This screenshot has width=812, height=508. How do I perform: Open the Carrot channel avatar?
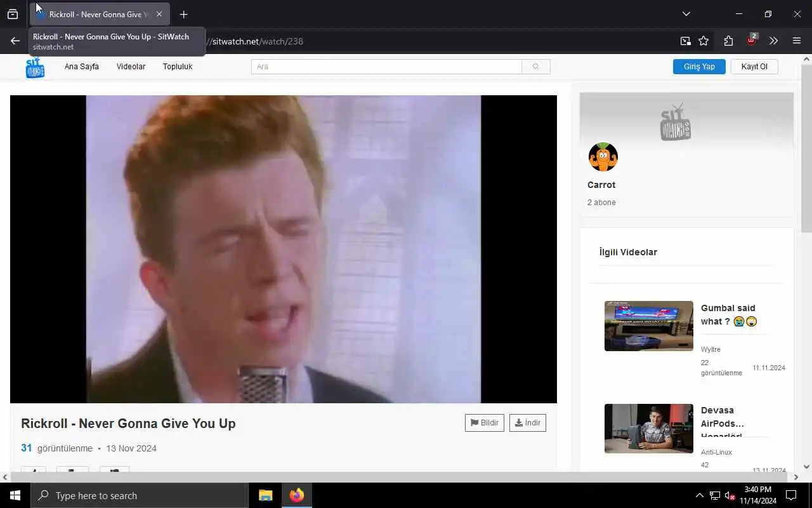pyautogui.click(x=603, y=157)
